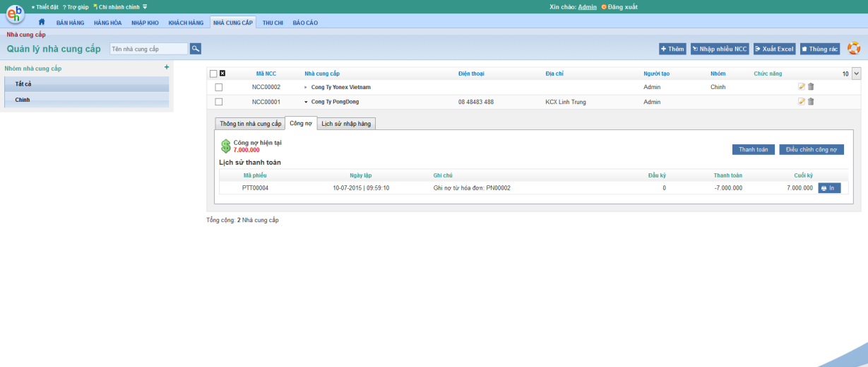This screenshot has height=367, width=868.
Task: Click the green dollar debt icon
Action: tap(226, 146)
